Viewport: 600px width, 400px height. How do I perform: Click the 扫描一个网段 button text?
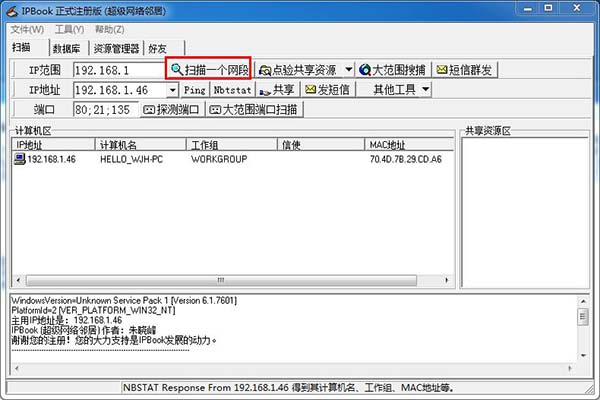point(217,70)
